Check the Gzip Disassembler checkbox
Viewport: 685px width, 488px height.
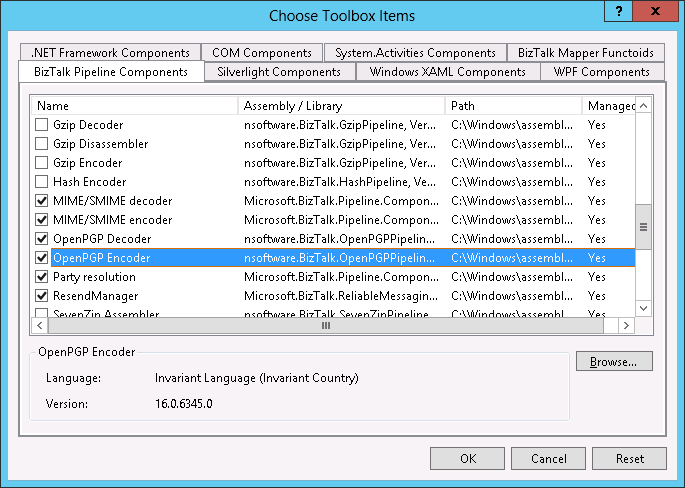[x=42, y=144]
